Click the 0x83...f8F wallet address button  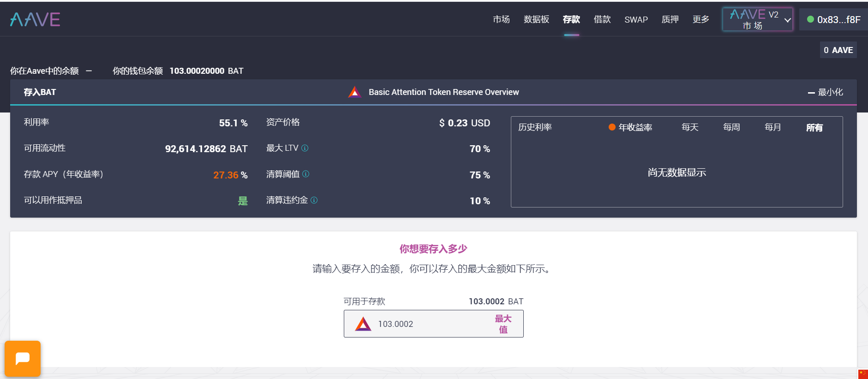833,19
